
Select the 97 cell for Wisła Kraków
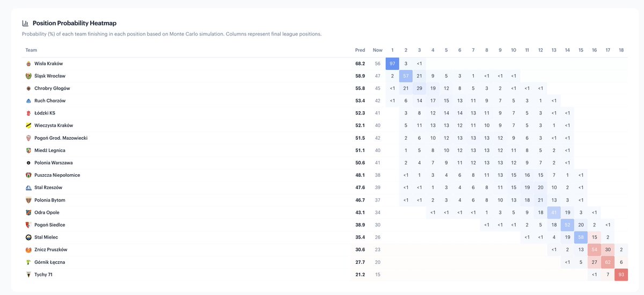click(392, 63)
